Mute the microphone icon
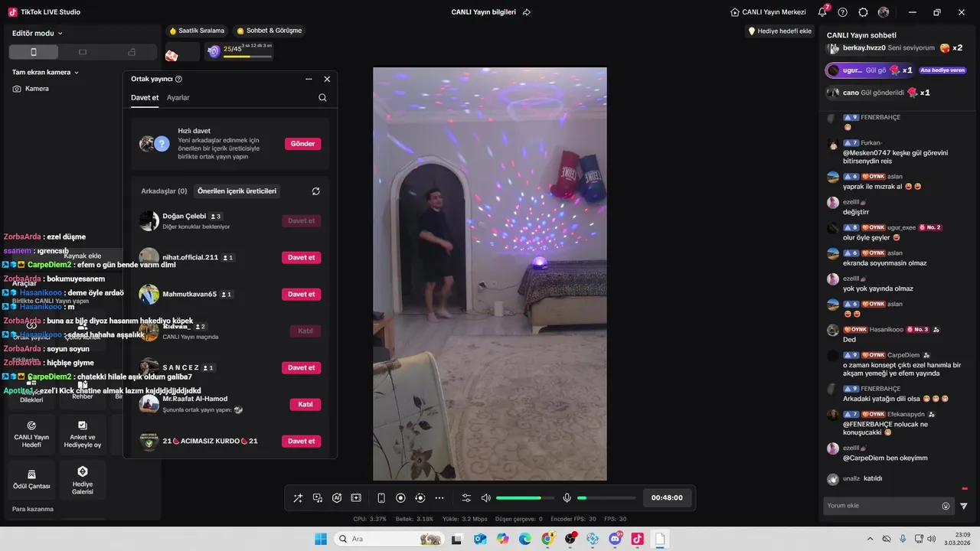Image resolution: width=980 pixels, height=551 pixels. click(567, 498)
